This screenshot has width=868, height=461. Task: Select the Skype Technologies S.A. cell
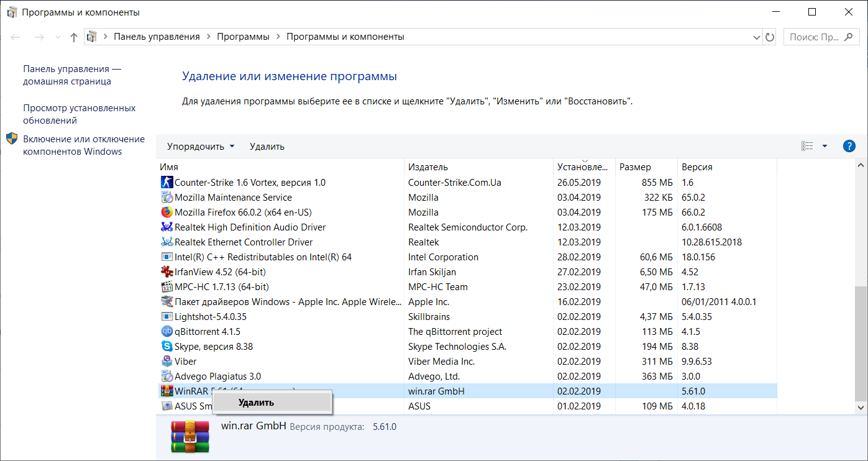coord(457,347)
